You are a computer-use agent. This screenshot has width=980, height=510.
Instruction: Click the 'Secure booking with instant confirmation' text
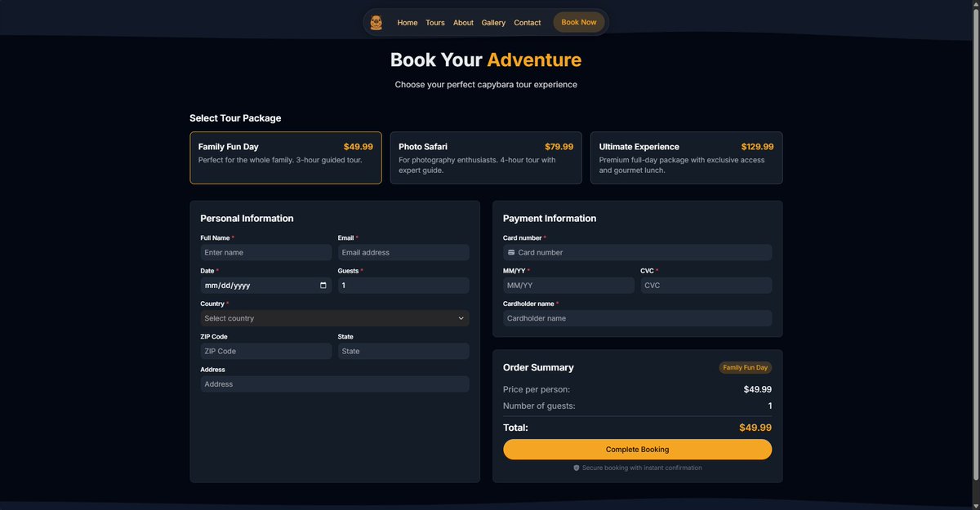coord(642,468)
